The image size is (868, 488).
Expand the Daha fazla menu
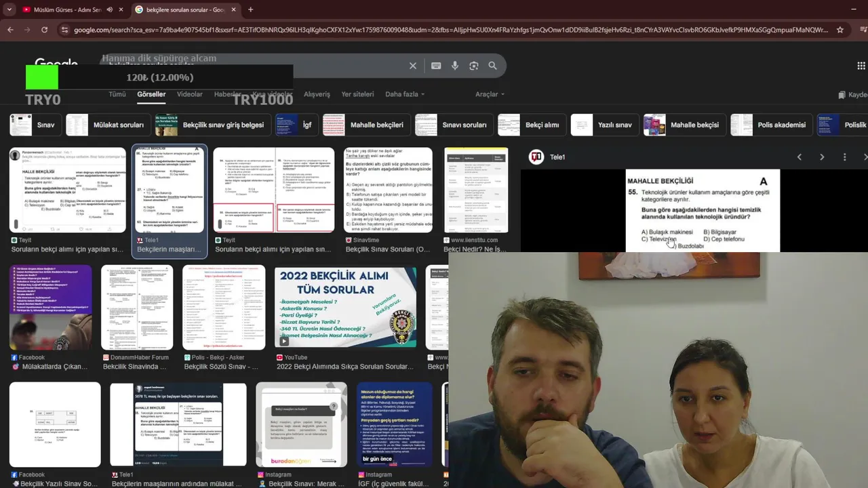(405, 94)
